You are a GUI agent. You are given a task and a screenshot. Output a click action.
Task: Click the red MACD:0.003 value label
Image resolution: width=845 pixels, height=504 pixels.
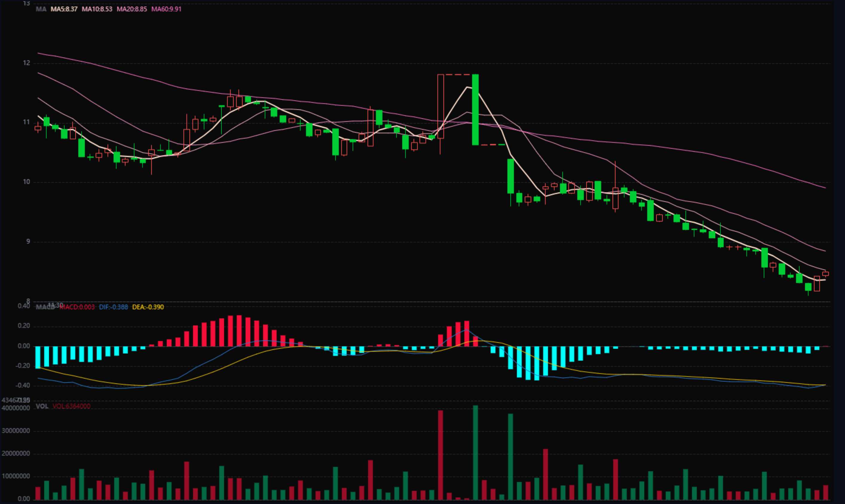(77, 307)
